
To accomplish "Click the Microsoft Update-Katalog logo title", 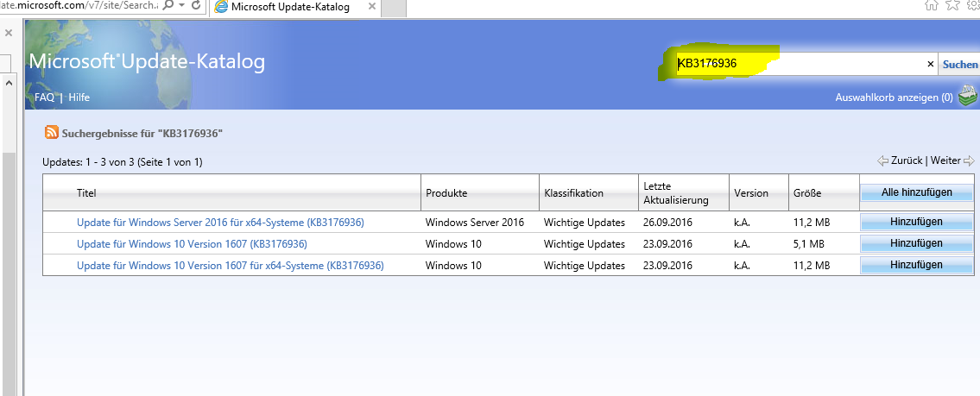I will pyautogui.click(x=147, y=61).
